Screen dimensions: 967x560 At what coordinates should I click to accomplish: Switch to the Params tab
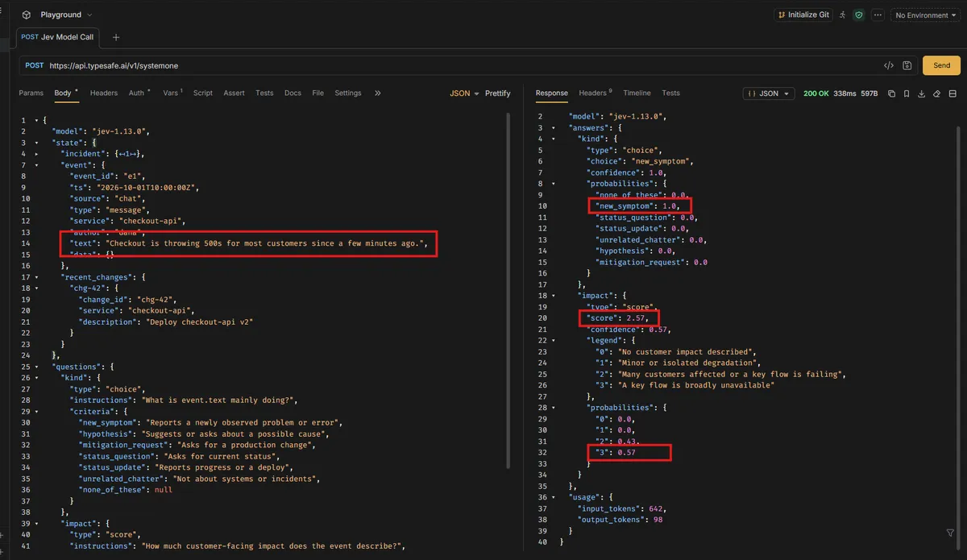[x=31, y=93]
